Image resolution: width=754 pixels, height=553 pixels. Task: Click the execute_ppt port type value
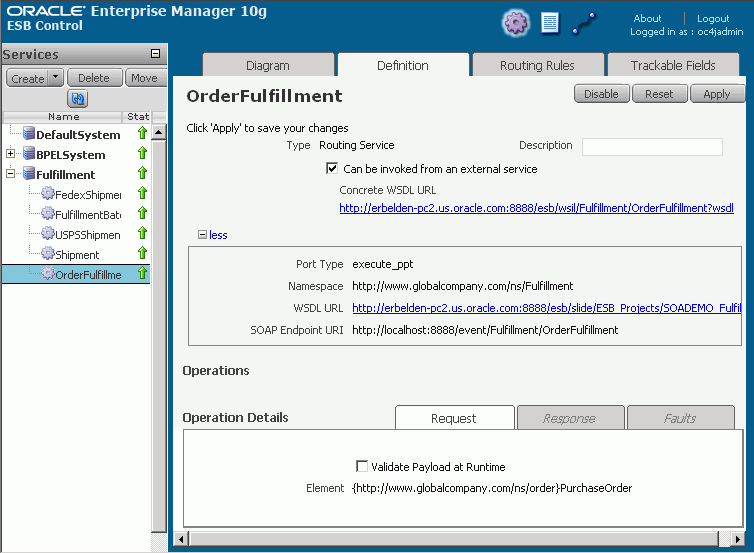click(383, 264)
